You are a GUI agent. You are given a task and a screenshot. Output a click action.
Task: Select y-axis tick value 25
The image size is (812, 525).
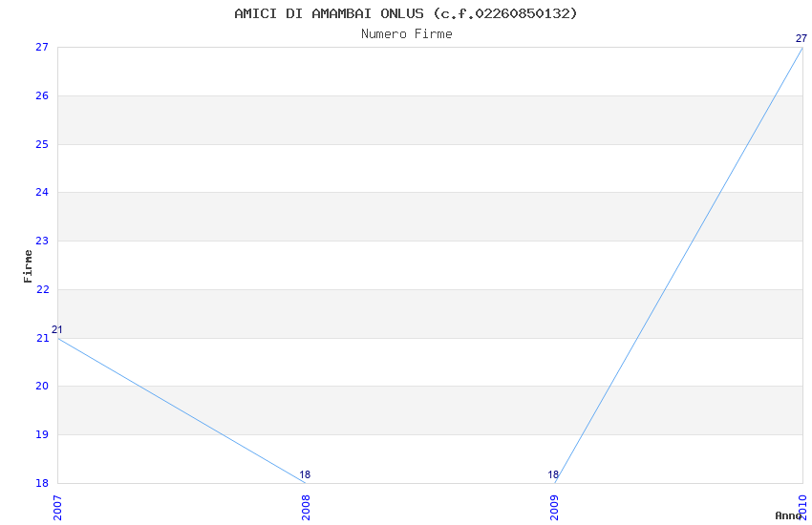[x=42, y=144]
